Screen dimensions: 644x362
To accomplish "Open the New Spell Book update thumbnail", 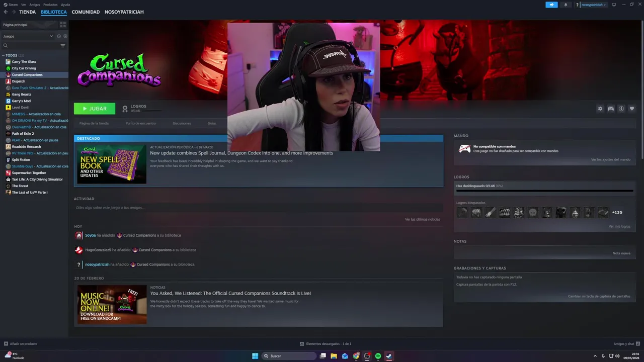I will (112, 164).
